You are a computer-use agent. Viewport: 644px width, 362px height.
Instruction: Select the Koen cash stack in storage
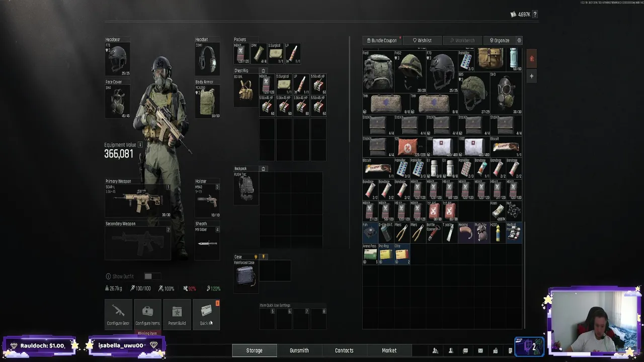(x=498, y=212)
